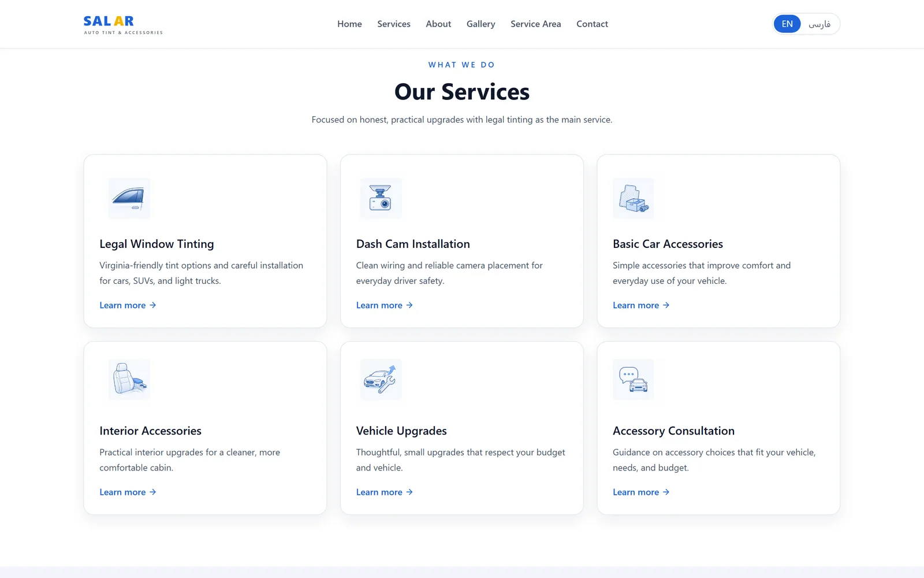Click the Vehicle Upgrades wrench-car icon
Viewport: 924px width, 578px height.
click(381, 379)
